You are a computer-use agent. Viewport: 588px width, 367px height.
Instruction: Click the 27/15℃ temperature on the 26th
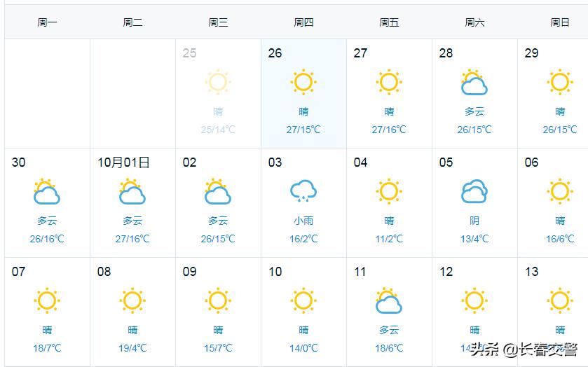click(x=303, y=130)
